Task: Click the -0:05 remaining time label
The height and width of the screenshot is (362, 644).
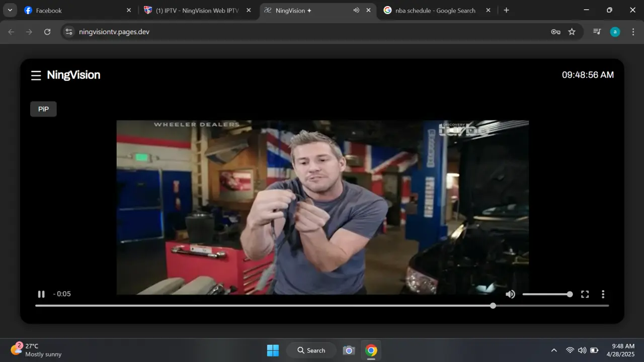Action: (62, 294)
